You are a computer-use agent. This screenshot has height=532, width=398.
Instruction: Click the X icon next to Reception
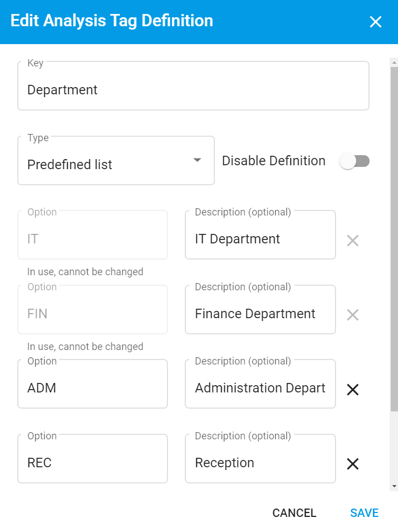click(352, 464)
